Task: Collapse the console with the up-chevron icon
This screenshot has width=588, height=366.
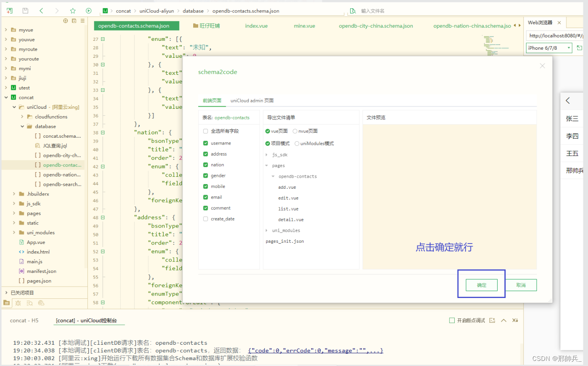Action: (504, 320)
